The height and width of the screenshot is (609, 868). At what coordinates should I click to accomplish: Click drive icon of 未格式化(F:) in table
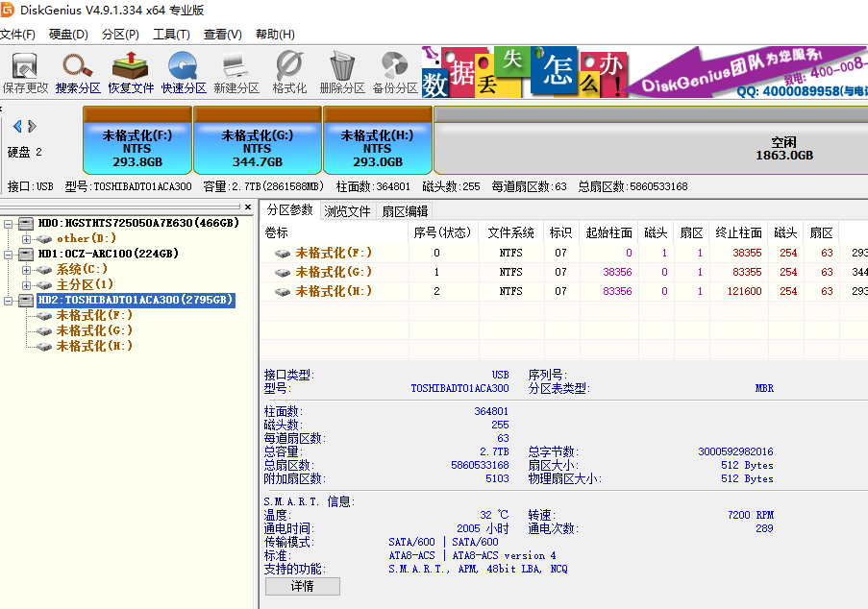(283, 254)
